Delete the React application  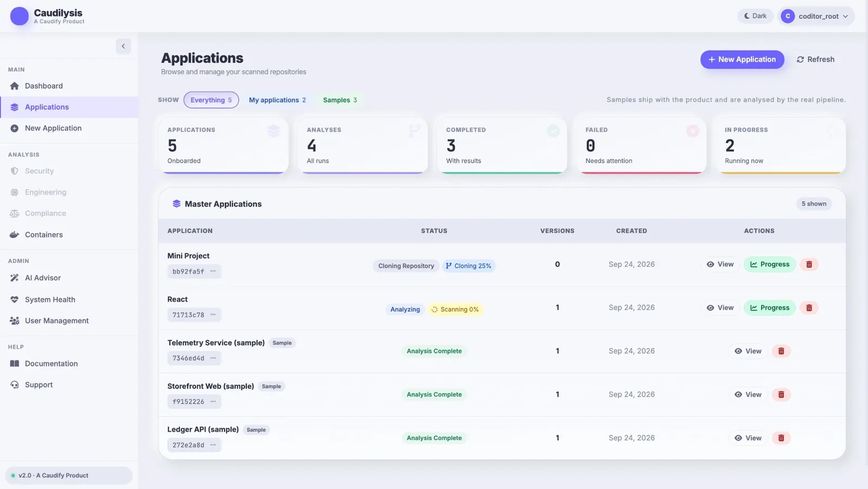pyautogui.click(x=809, y=308)
